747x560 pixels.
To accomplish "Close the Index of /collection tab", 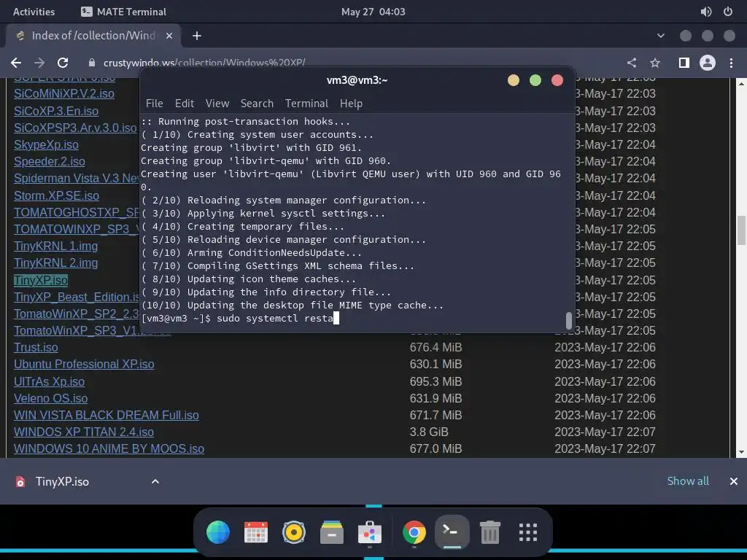I will 169,36.
